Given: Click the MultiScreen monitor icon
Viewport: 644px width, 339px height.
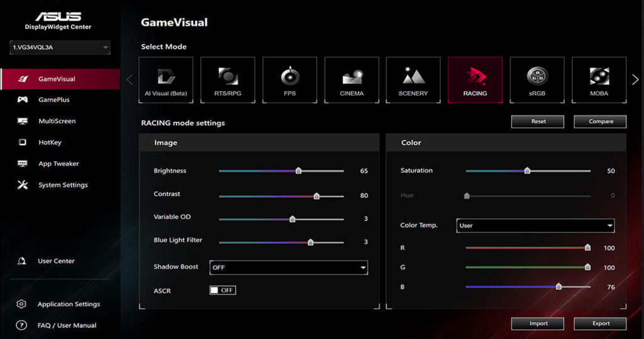Looking at the screenshot, I should 23,121.
